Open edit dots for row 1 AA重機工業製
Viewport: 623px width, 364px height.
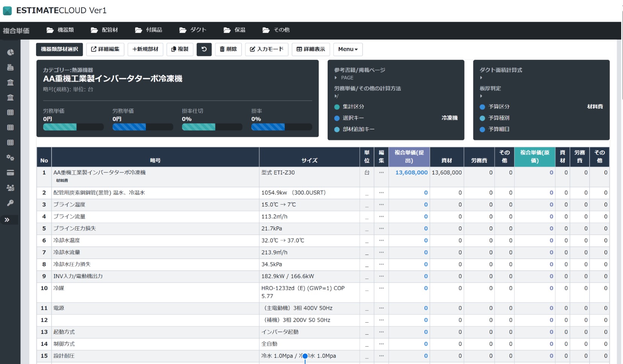381,173
